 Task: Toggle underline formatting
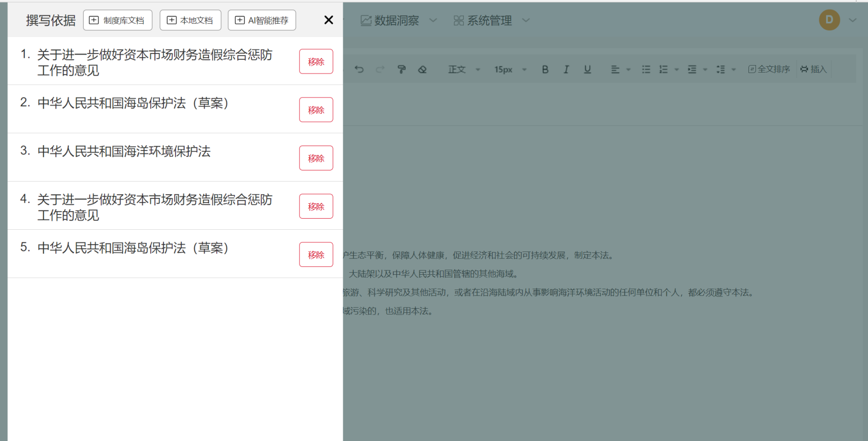pos(587,69)
